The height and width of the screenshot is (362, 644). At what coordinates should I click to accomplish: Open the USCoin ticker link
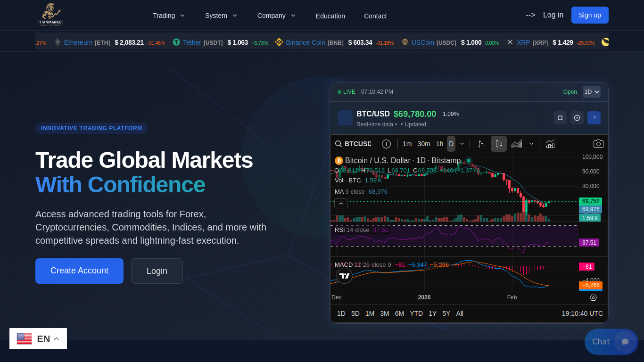[423, 42]
